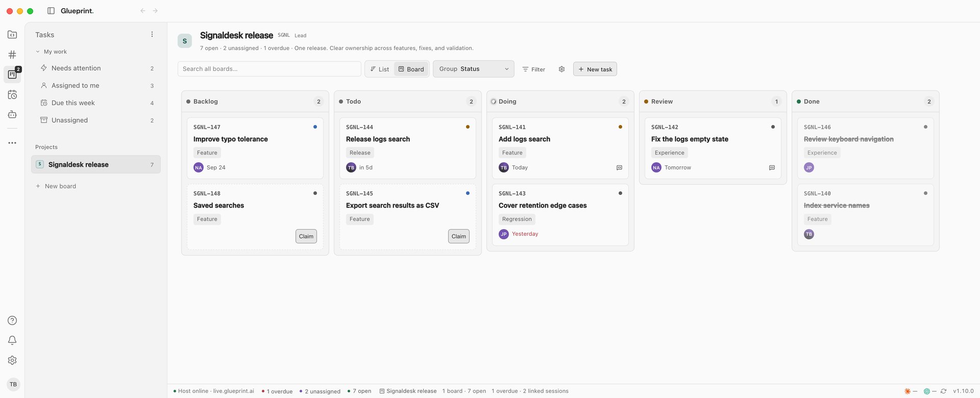Open the Group Status dropdown
Screen dimensions: 980x398
point(474,69)
